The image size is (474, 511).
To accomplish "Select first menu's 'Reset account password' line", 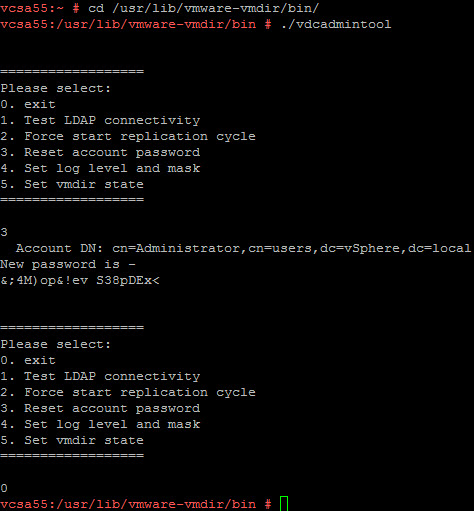I will (x=100, y=153).
